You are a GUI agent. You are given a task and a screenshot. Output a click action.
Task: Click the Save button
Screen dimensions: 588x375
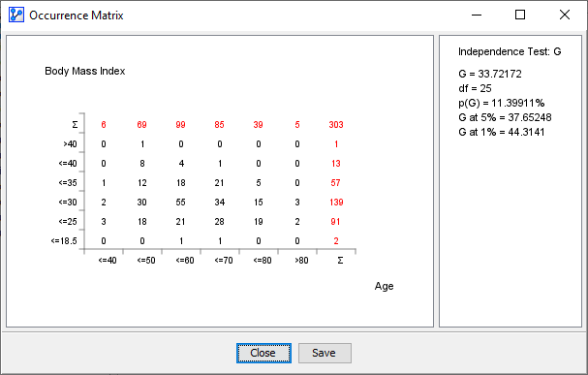point(325,353)
